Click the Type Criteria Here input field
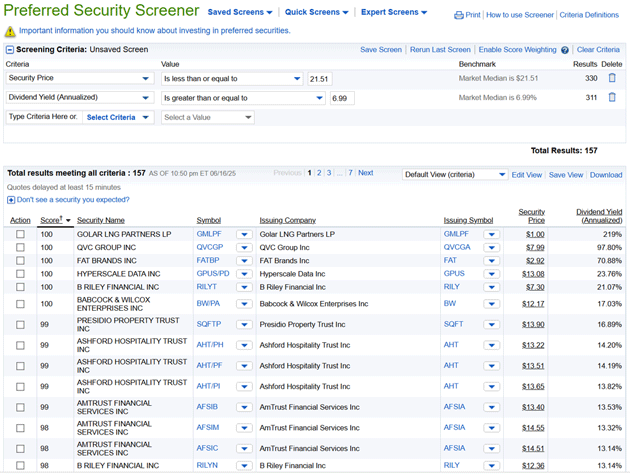 pos(44,117)
